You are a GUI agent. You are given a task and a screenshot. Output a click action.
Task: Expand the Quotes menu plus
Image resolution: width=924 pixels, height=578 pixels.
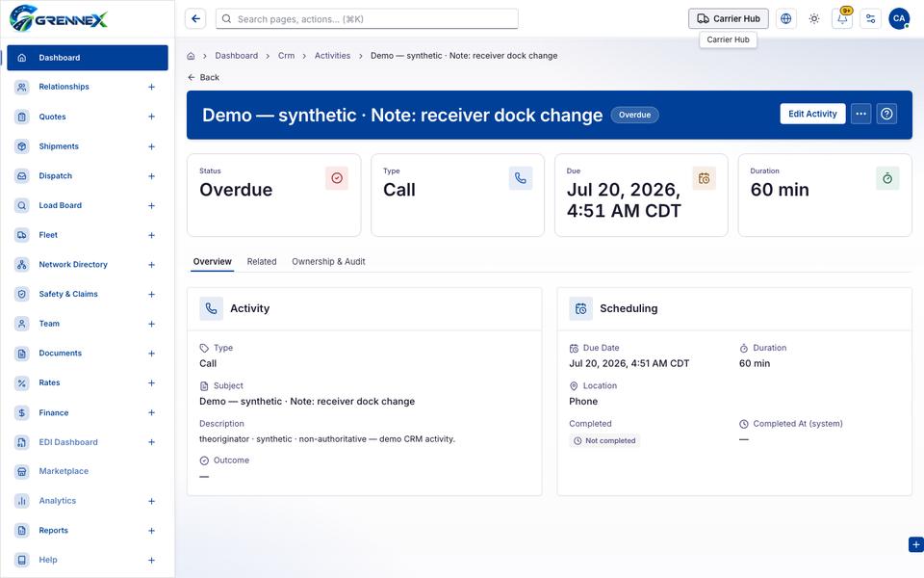tap(151, 117)
